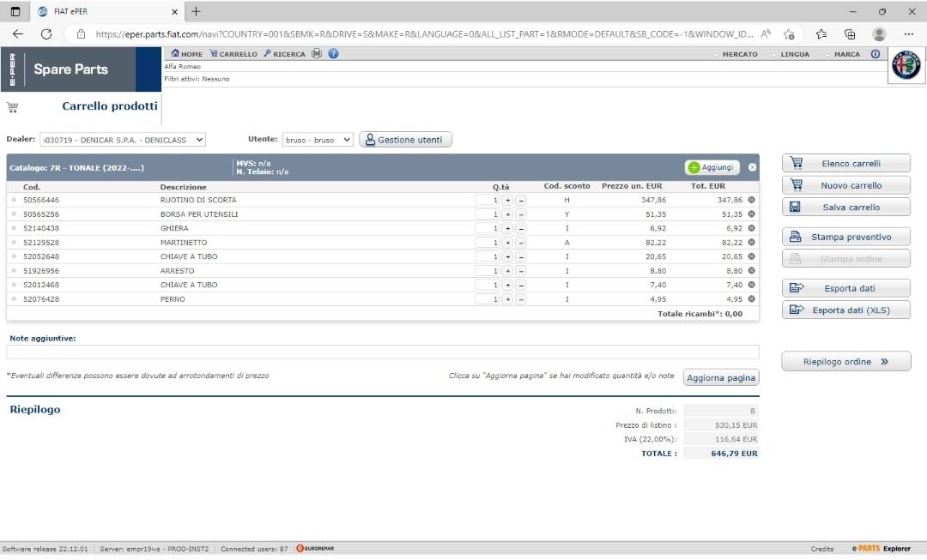Screen dimensions: 927x560
Task: Open Riepilogo ordine summary
Action: pos(846,362)
